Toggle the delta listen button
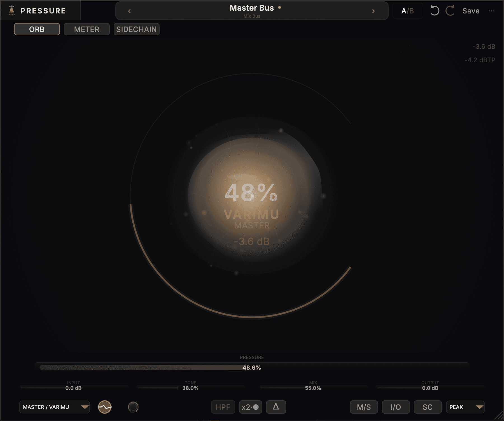Screen dimensions: 504x421 point(276,407)
